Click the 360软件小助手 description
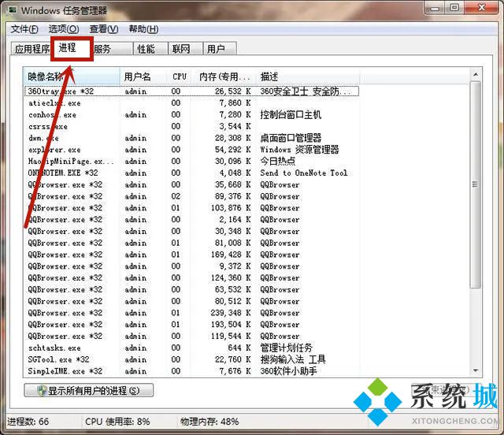This screenshot has width=504, height=435. tap(288, 371)
